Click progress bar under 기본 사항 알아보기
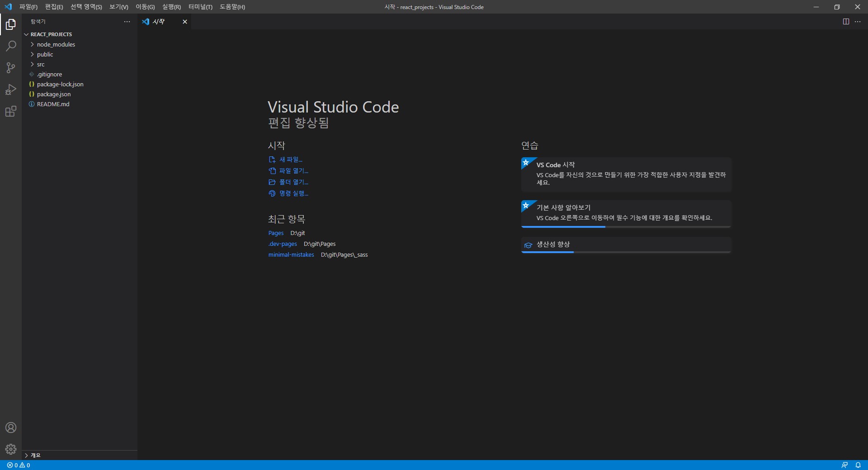The width and height of the screenshot is (868, 470). point(626,227)
